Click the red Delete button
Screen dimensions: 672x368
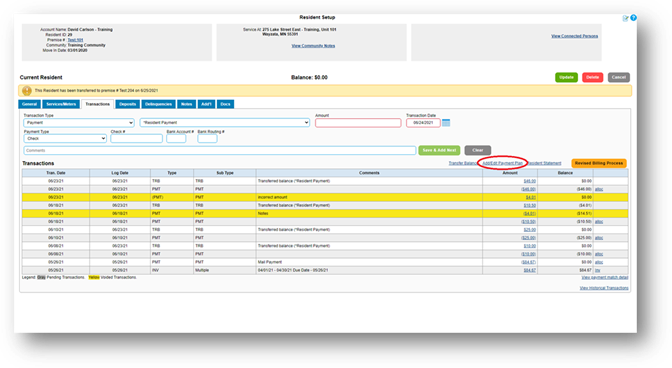click(593, 78)
